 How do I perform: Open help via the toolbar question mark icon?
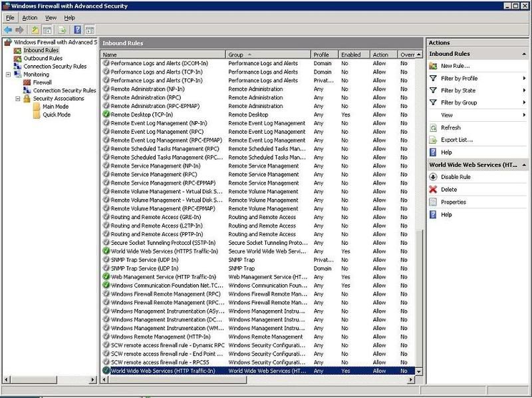pyautogui.click(x=78, y=30)
